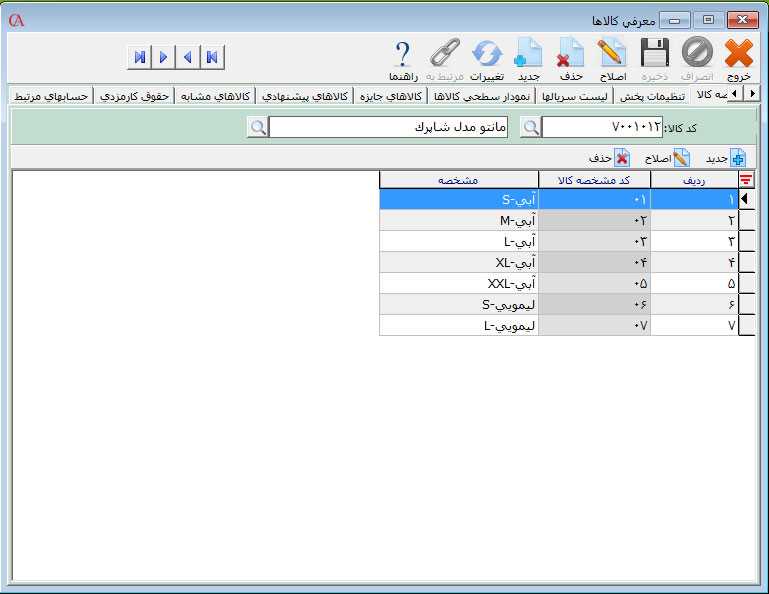Click the مرتبط به chain link icon
Viewport: 769px width, 594px height.
point(444,54)
